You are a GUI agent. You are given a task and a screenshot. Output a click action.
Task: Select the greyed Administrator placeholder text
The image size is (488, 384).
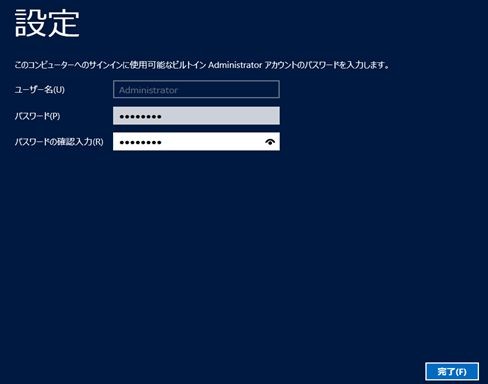pos(148,90)
